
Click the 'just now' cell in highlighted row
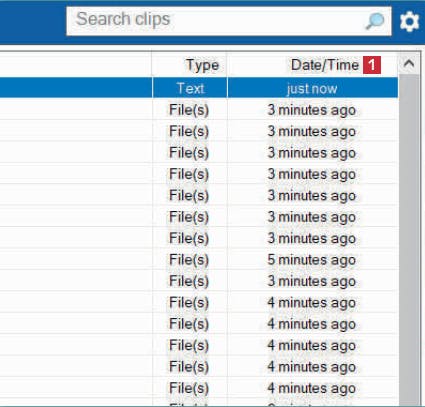(312, 88)
